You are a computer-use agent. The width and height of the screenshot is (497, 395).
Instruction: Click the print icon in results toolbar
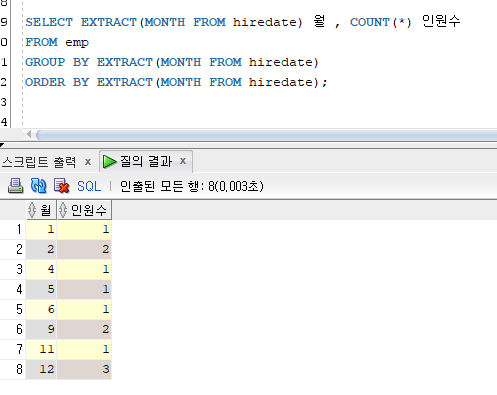15,186
